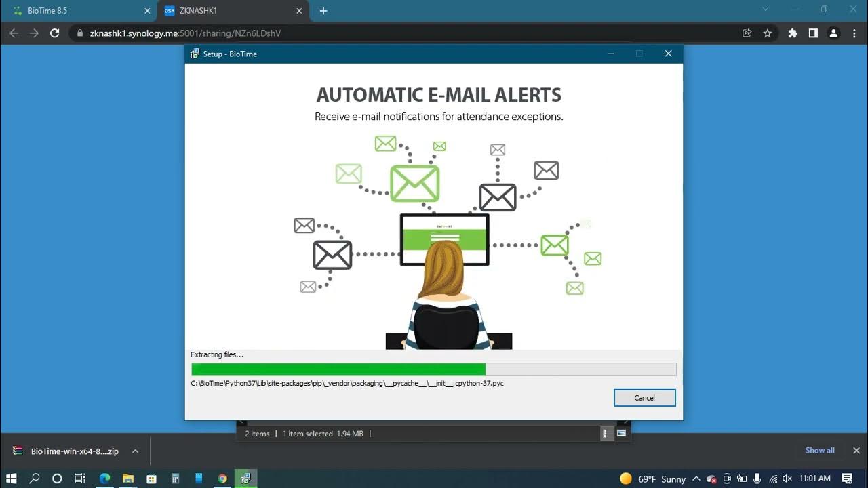
Task: Open Calculator from the taskbar
Action: tap(175, 479)
